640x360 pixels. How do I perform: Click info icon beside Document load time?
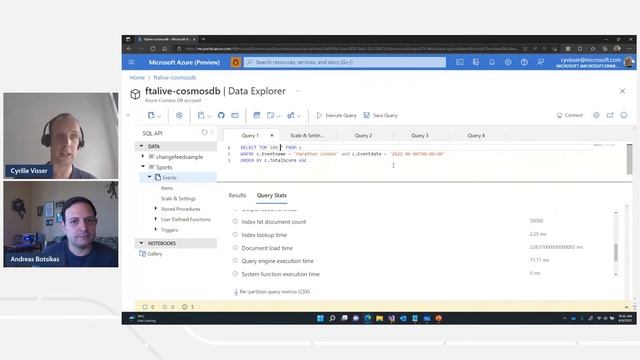pos(235,248)
